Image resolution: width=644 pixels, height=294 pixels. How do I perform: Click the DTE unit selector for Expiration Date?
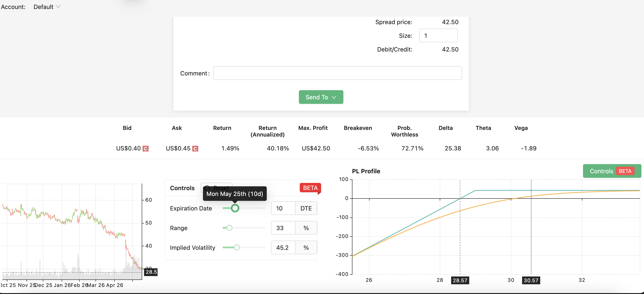(306, 208)
